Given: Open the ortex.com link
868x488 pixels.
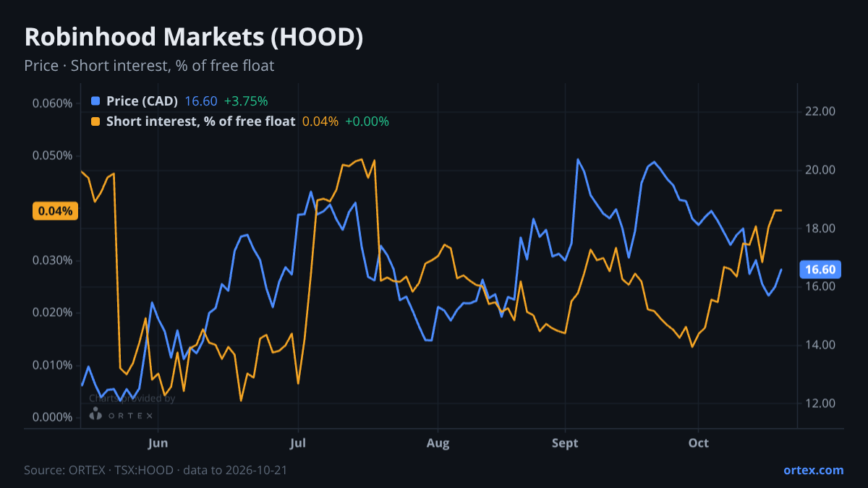Looking at the screenshot, I should 813,470.
